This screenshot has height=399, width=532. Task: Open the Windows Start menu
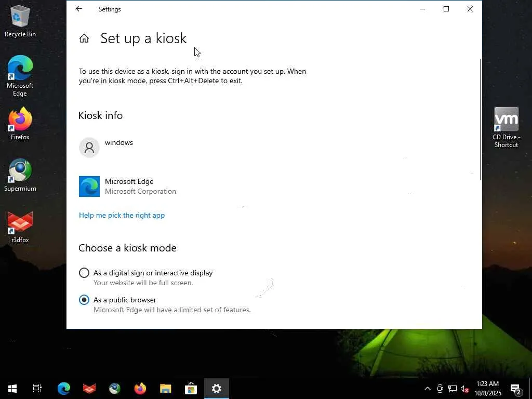pos(12,389)
